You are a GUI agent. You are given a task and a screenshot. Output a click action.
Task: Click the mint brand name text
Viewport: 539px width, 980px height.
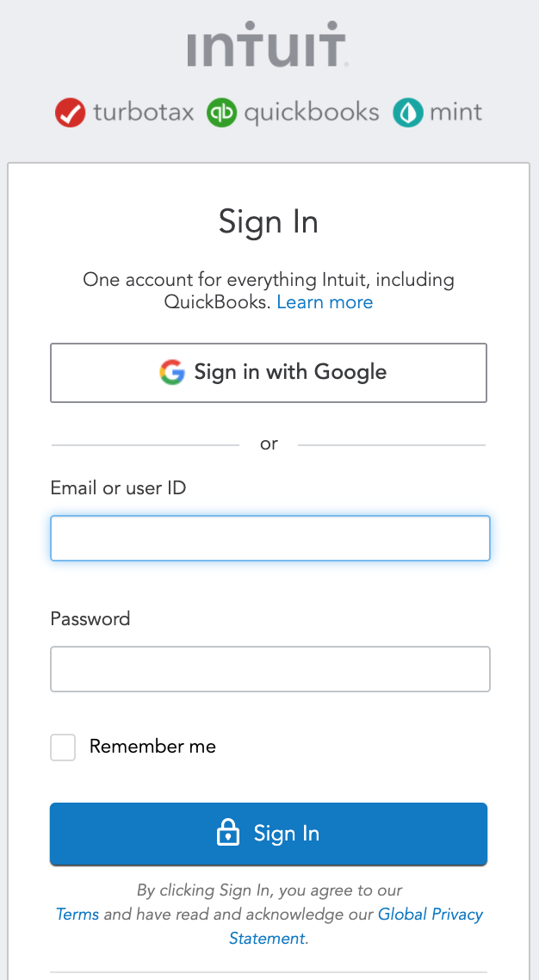tap(456, 113)
